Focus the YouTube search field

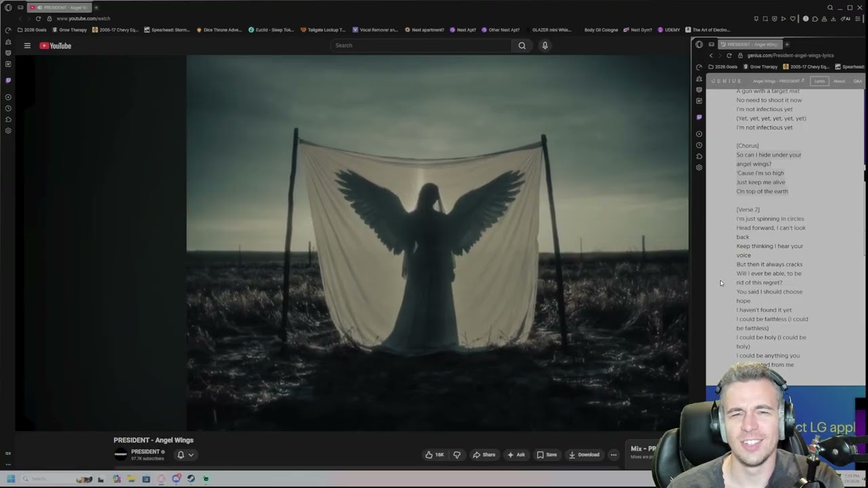coord(420,45)
